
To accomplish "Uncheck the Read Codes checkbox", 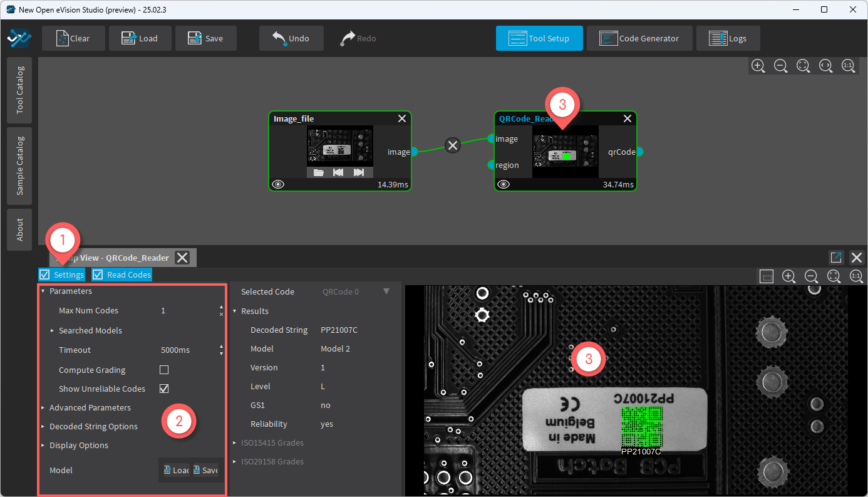I will [98, 275].
